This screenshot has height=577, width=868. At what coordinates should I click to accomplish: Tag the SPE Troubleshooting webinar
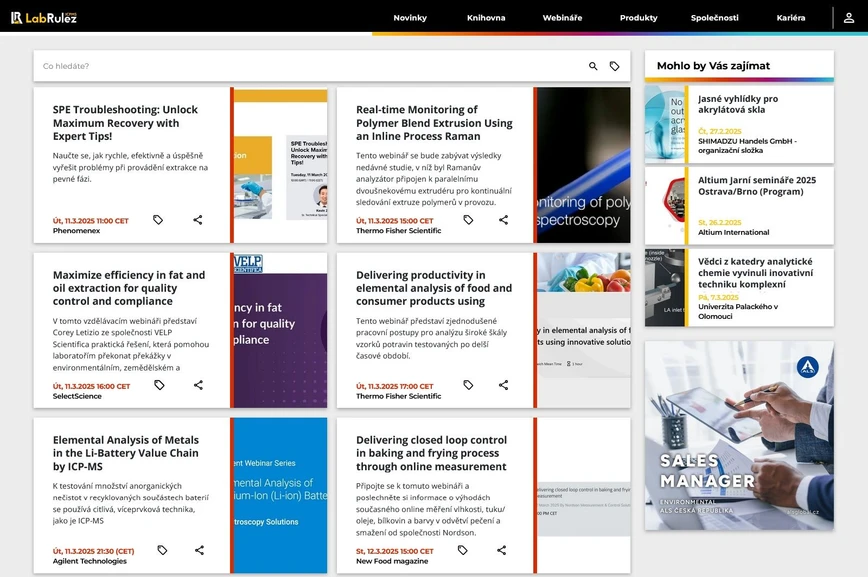tap(158, 220)
